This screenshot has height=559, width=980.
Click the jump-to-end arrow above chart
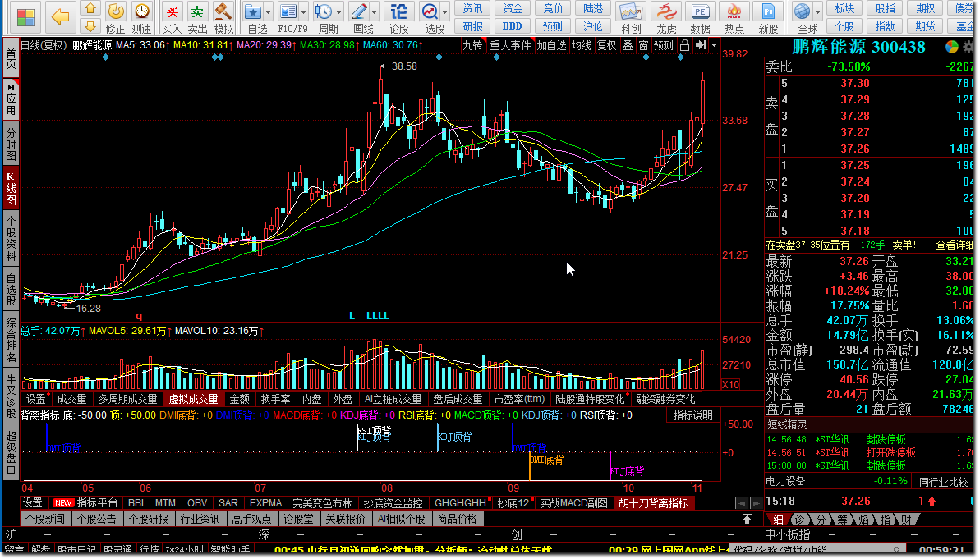701,46
